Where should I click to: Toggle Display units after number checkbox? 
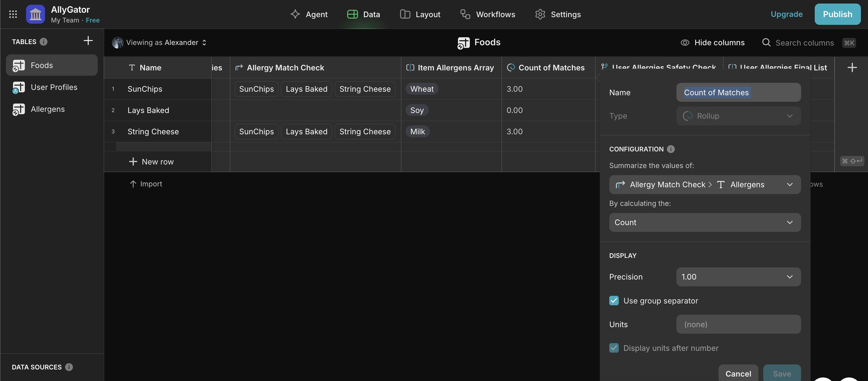[x=614, y=348]
